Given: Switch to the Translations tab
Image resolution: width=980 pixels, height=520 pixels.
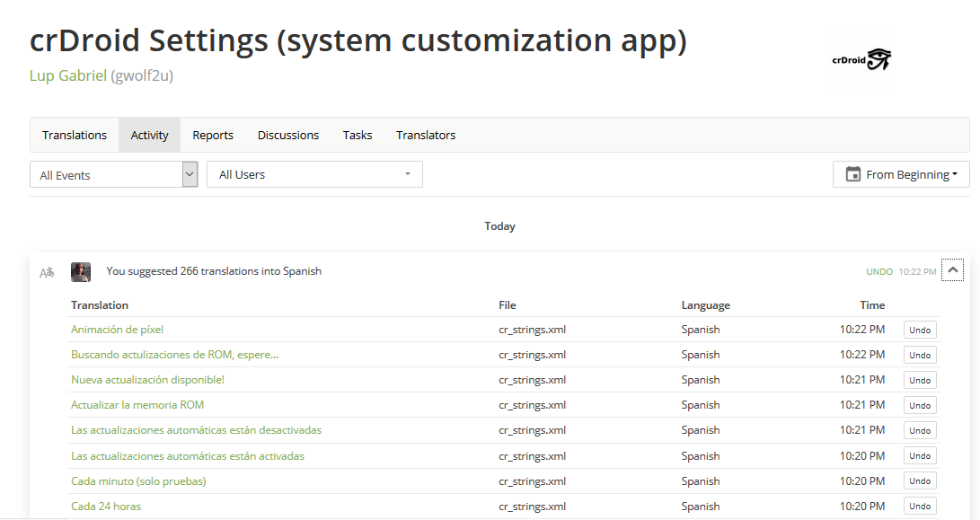Looking at the screenshot, I should coord(75,135).
